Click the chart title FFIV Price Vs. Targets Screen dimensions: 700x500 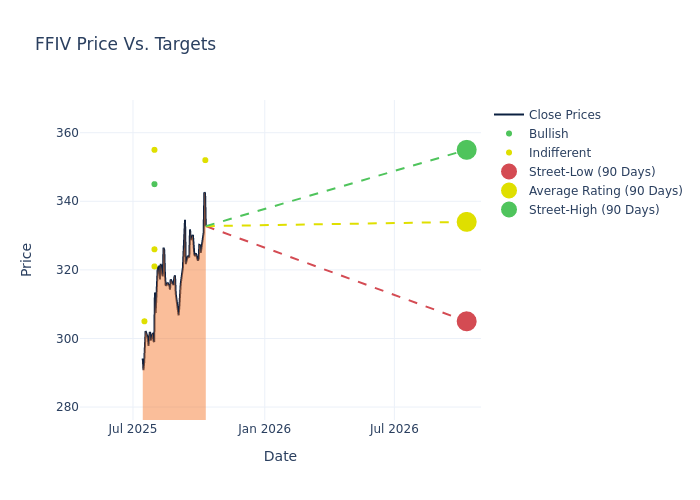point(125,44)
